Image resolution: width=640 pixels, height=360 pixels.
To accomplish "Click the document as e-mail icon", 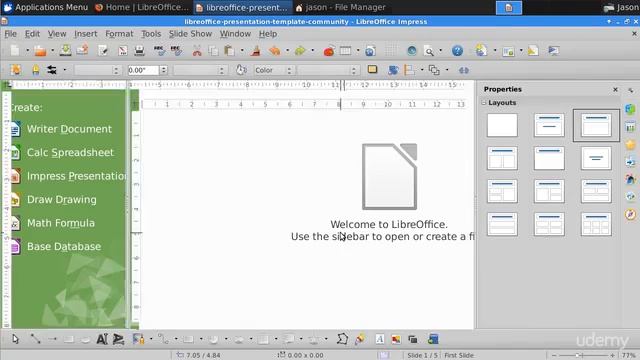I will [82, 50].
